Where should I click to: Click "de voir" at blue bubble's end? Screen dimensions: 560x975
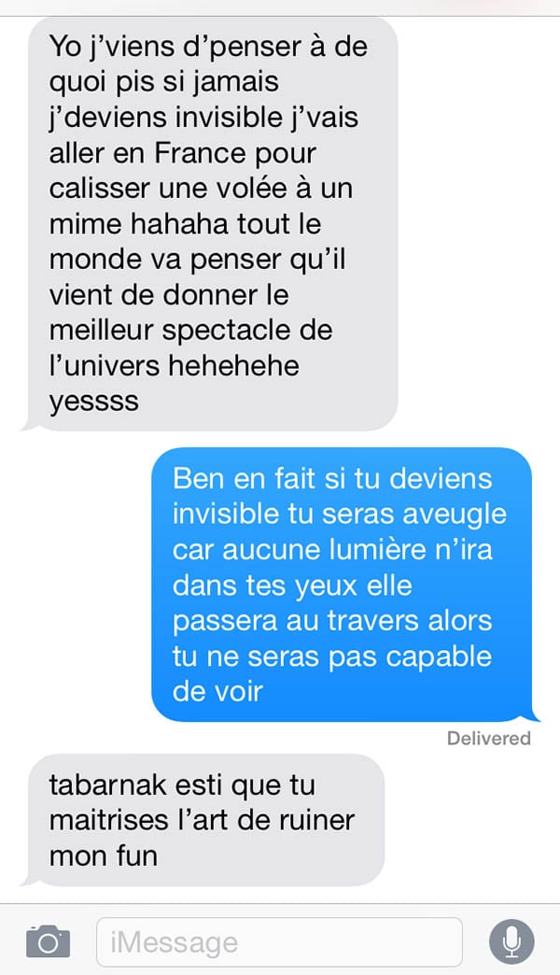[x=217, y=691]
